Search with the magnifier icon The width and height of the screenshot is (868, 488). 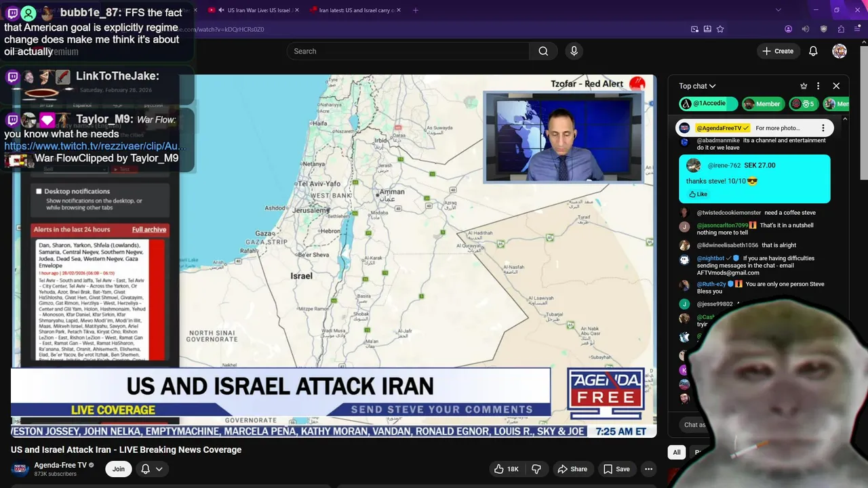tap(543, 51)
